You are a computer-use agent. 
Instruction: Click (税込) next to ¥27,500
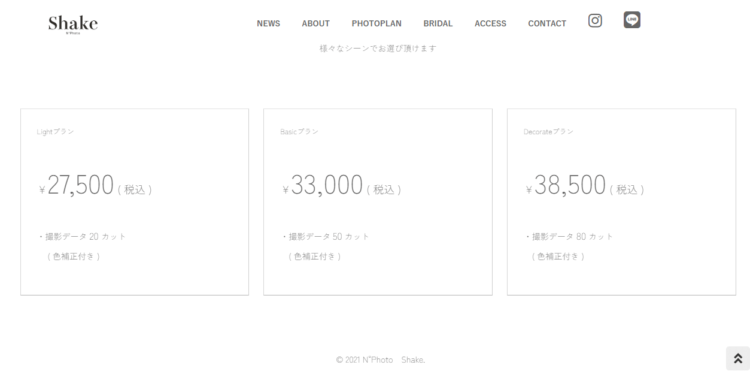coord(135,190)
